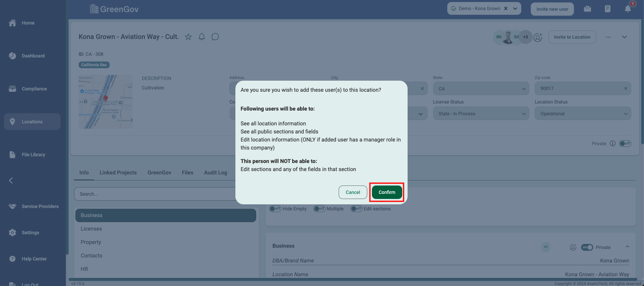Image resolution: width=644 pixels, height=286 pixels.
Task: Toggle the Hide Empty switch
Action: click(x=275, y=209)
